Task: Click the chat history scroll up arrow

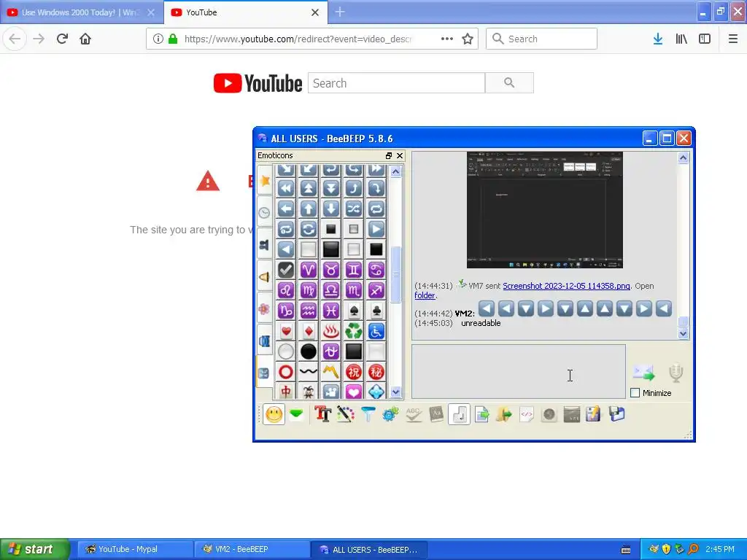Action: click(x=683, y=157)
